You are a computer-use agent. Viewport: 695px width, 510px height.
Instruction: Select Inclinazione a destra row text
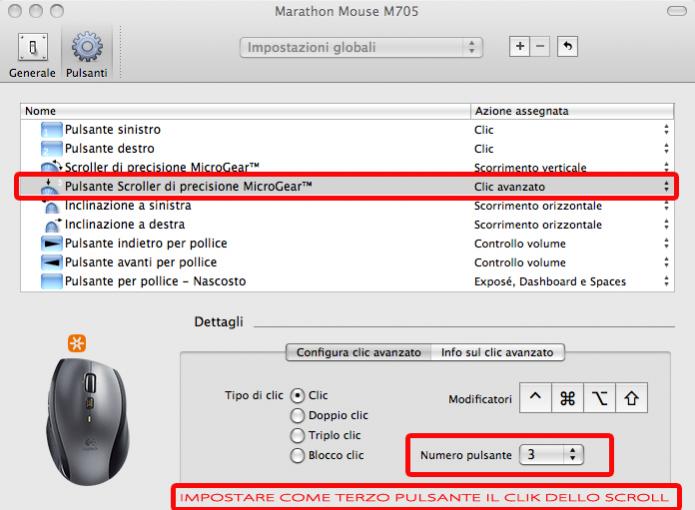pos(125,225)
